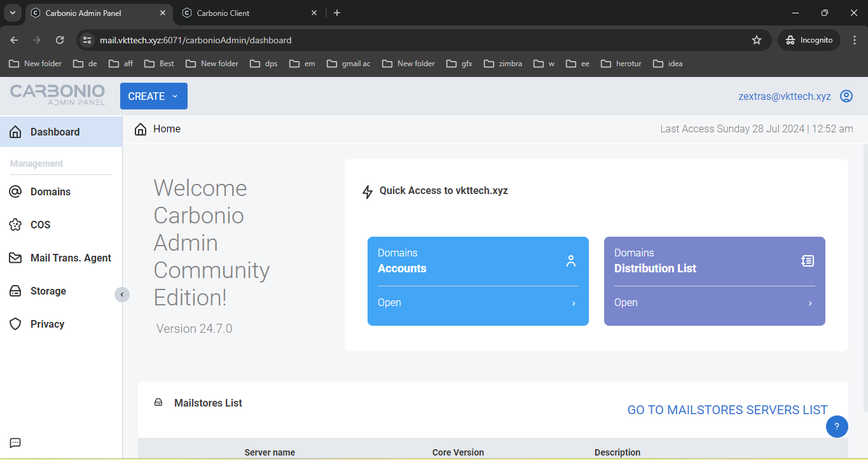
Task: Click the page vertical scrollbar
Action: pos(865,277)
